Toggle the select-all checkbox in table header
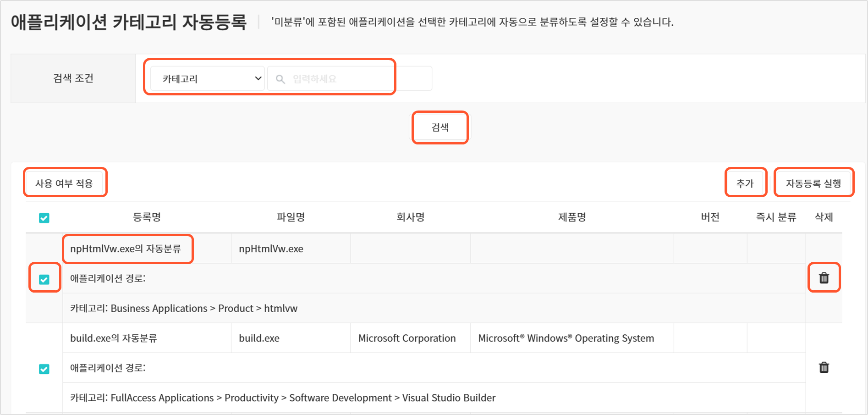868x415 pixels. point(44,218)
